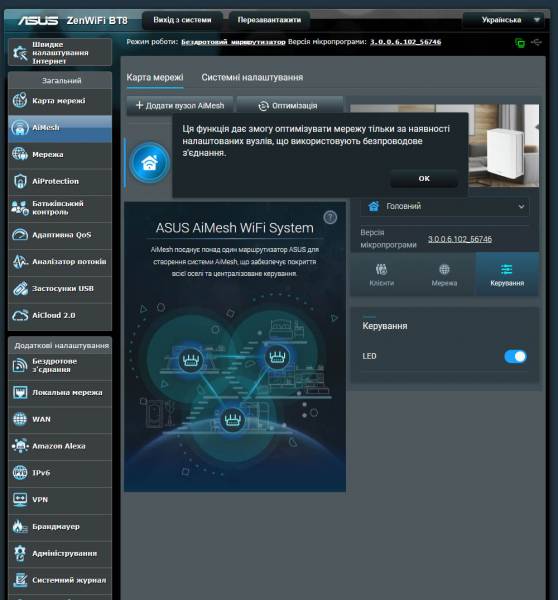Click the green network status icon in header

520,42
